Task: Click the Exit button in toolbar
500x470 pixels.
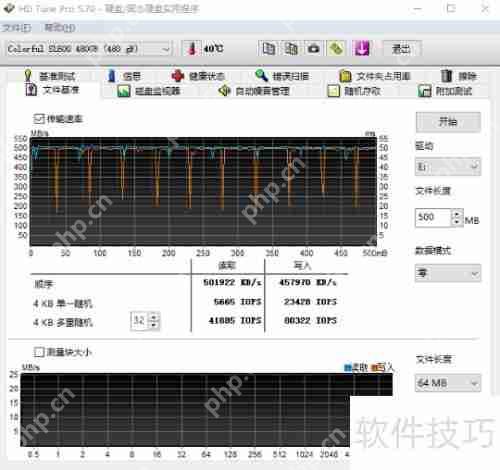Action: (x=402, y=49)
